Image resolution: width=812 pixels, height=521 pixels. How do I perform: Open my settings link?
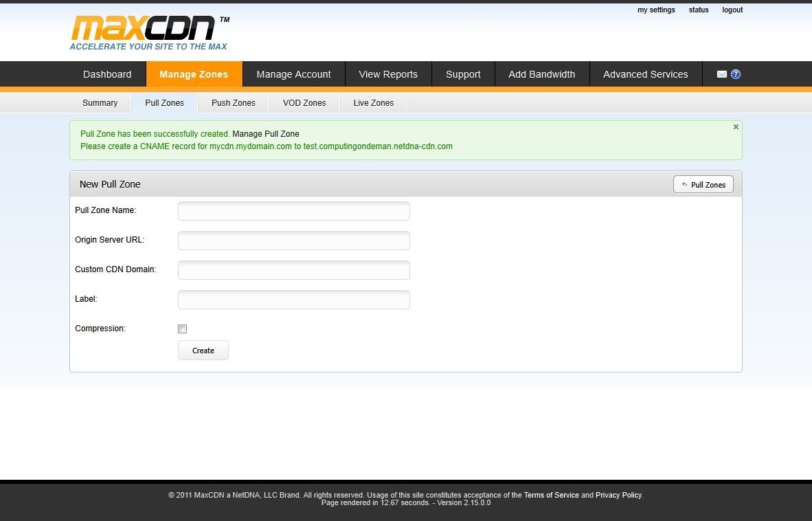coord(656,10)
